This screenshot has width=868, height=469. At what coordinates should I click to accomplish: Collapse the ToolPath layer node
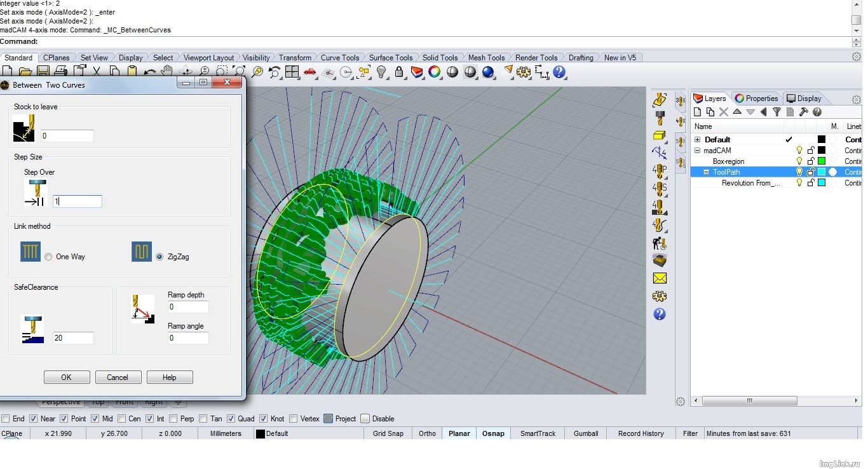point(706,172)
